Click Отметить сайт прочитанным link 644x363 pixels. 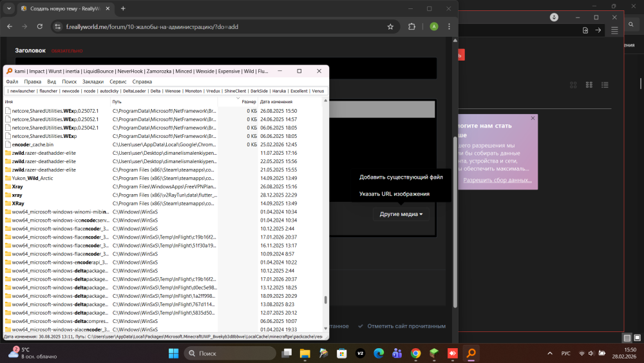tap(402, 326)
